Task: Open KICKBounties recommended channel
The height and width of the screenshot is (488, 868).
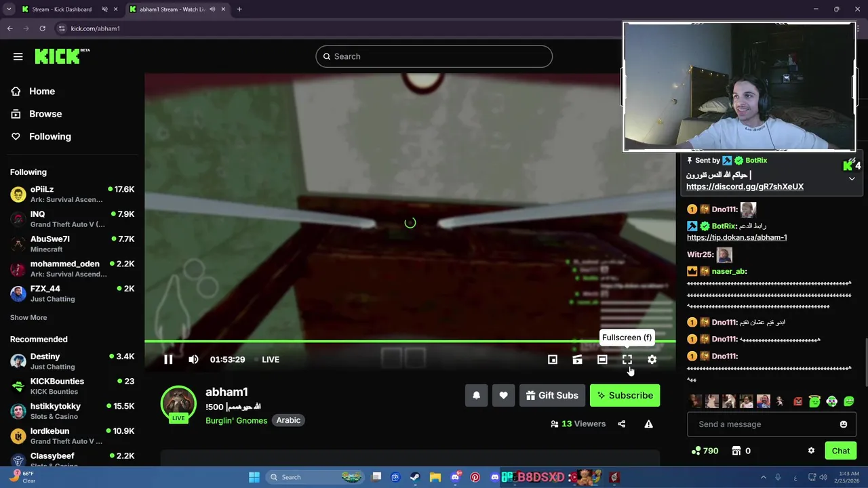Action: click(x=72, y=386)
